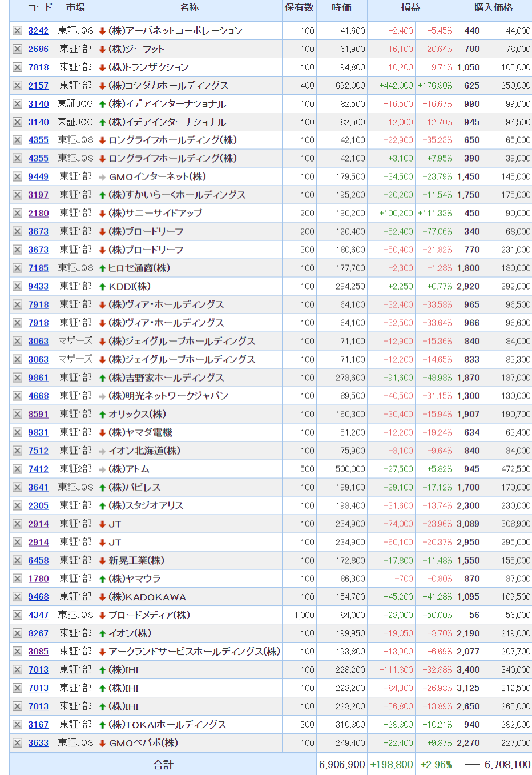Image resolution: width=532 pixels, height=775 pixels.
Task: Click the 時価 column header
Action: (342, 8)
